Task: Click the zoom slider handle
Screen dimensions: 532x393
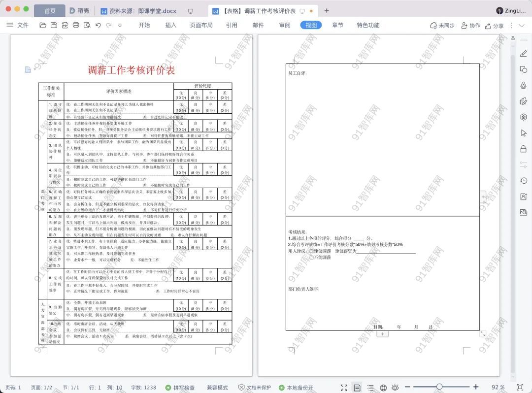Action: click(x=439, y=387)
